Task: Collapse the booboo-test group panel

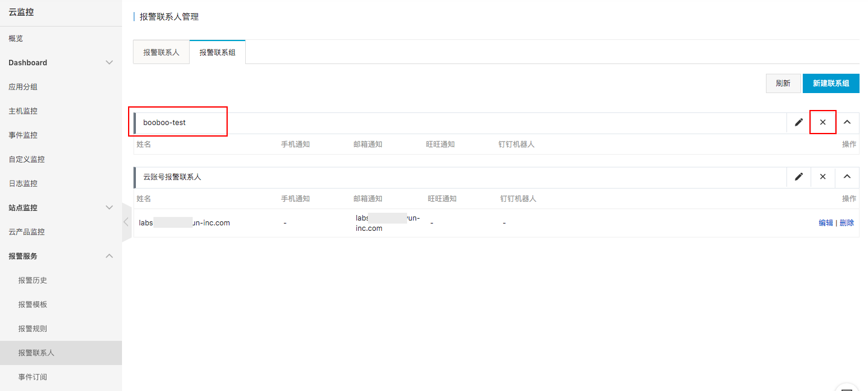Action: pyautogui.click(x=847, y=123)
